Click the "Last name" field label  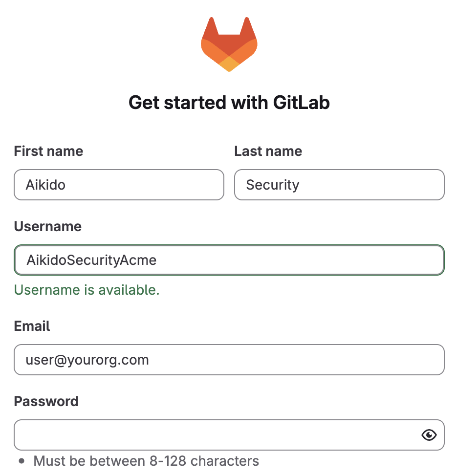(x=268, y=151)
